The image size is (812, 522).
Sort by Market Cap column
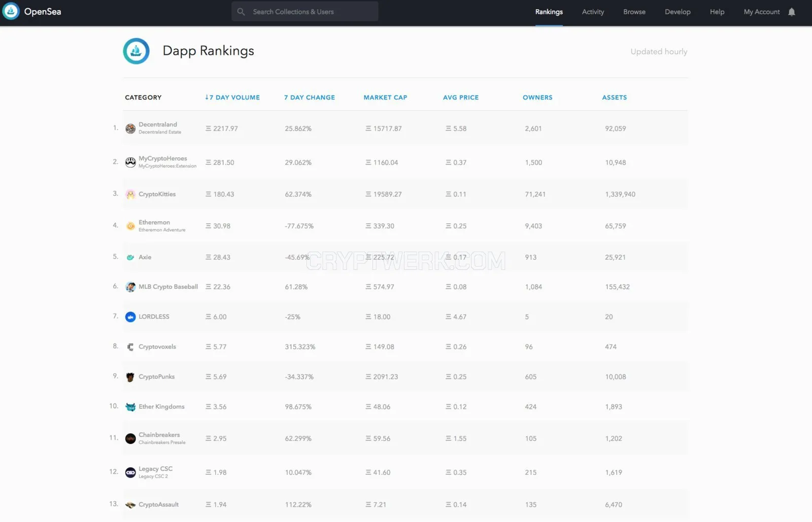[x=385, y=97]
